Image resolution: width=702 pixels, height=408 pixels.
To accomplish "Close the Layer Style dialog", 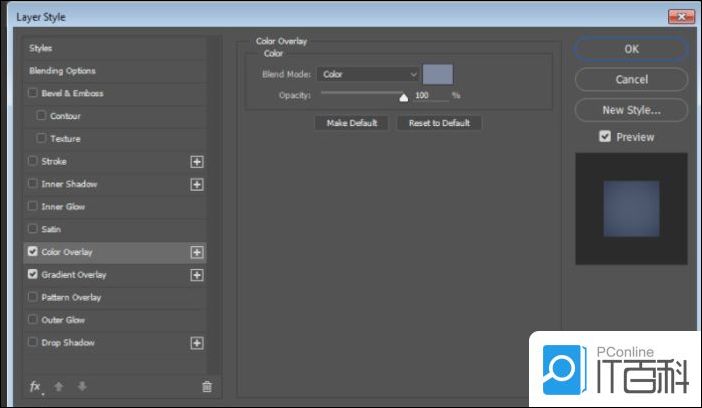I will [x=681, y=17].
